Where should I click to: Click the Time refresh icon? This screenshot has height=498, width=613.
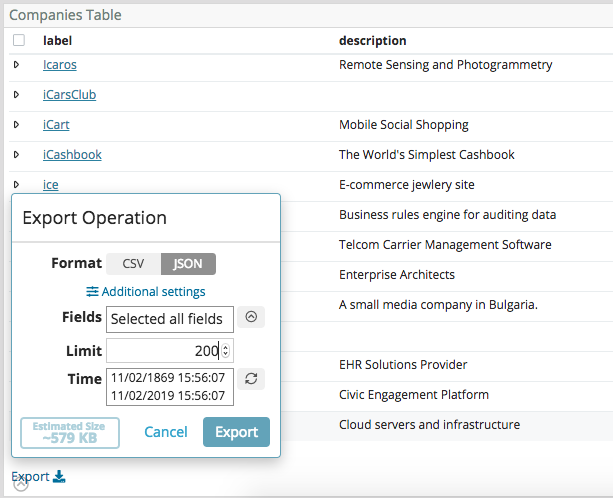(251, 379)
